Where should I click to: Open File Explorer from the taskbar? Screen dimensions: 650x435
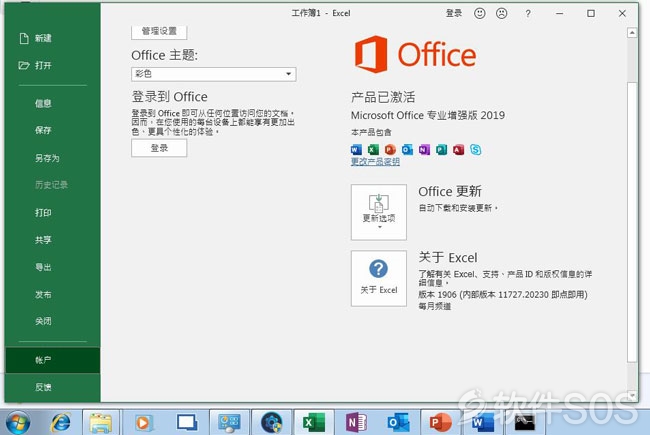[101, 423]
